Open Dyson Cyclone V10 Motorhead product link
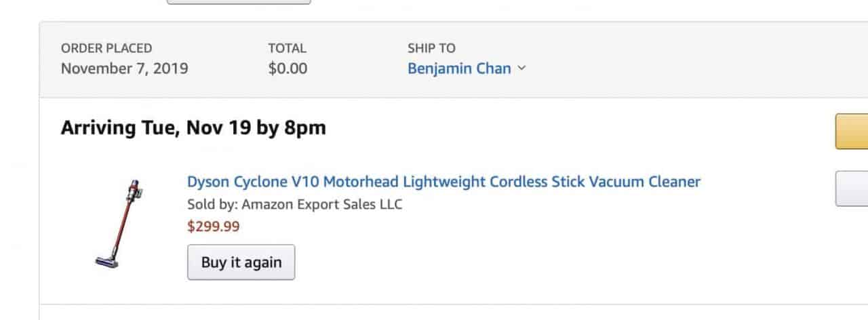The image size is (868, 320). click(x=443, y=182)
